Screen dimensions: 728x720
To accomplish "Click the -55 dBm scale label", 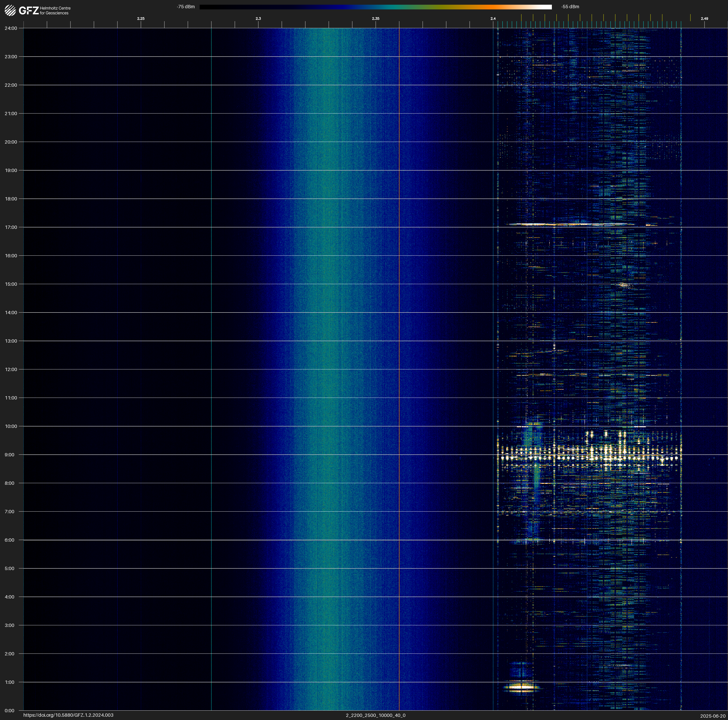I will (570, 7).
